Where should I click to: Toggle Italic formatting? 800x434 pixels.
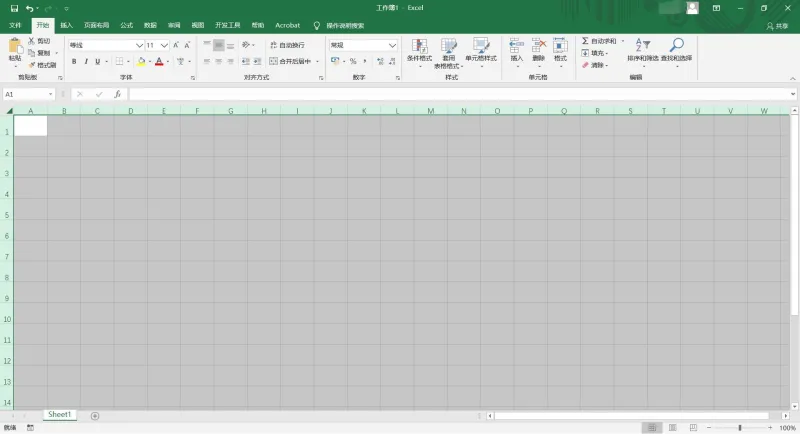pos(86,61)
